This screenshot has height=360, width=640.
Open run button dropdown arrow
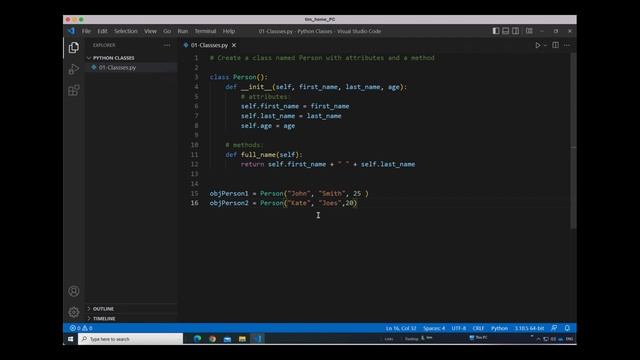click(x=545, y=45)
